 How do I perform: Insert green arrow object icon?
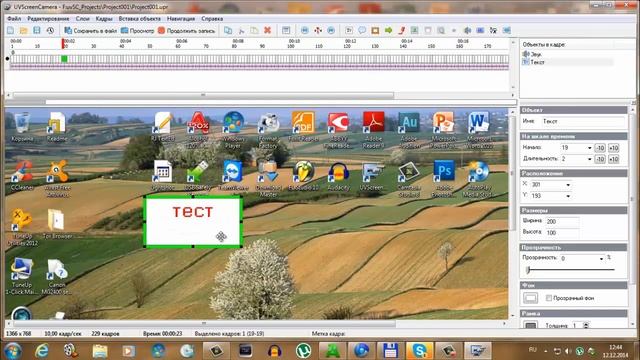pyautogui.click(x=388, y=31)
